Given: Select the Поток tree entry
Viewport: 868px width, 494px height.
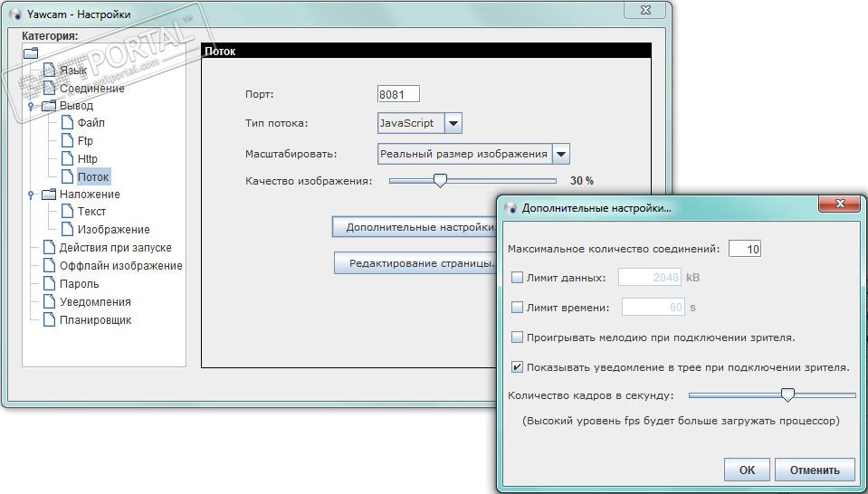Looking at the screenshot, I should point(93,177).
